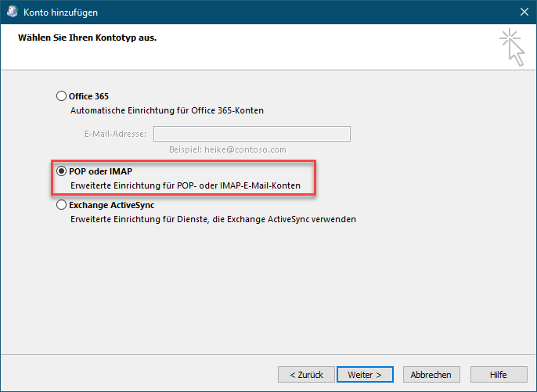This screenshot has height=392, width=537.
Task: Select the POP oder IMAP radio button
Action: (61, 171)
